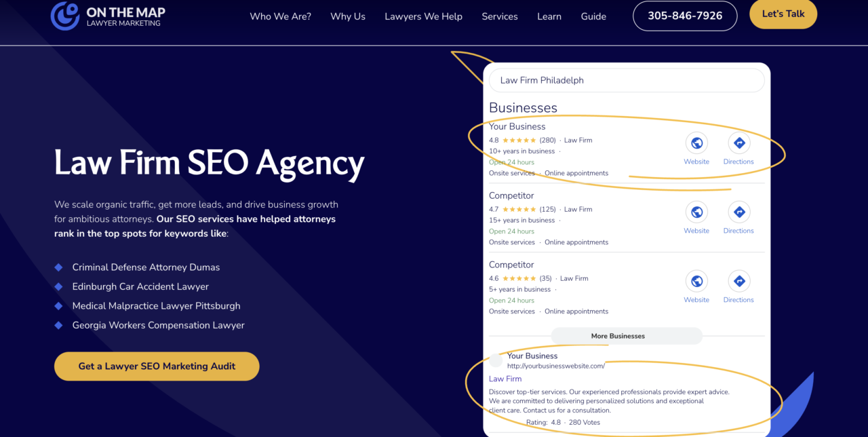Open the Law Firm search result link
868x437 pixels.
click(505, 379)
